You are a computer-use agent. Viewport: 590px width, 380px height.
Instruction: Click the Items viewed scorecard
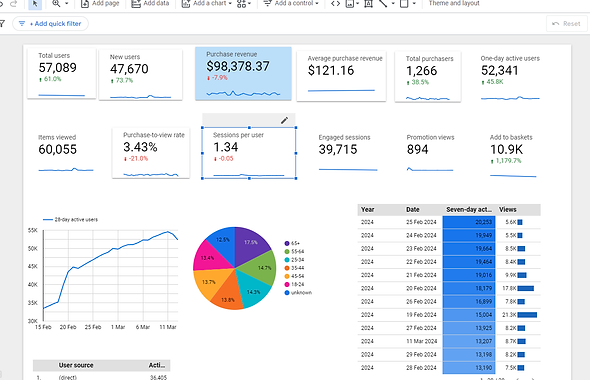click(66, 153)
